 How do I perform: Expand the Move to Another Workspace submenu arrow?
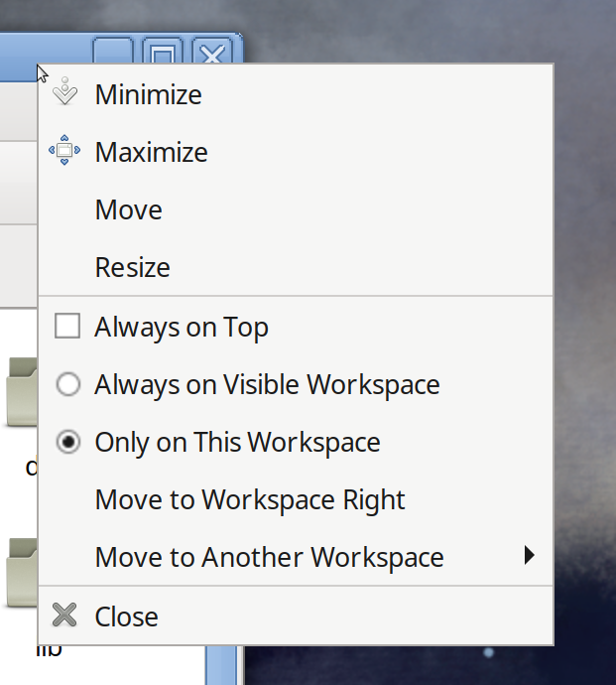pyautogui.click(x=529, y=555)
